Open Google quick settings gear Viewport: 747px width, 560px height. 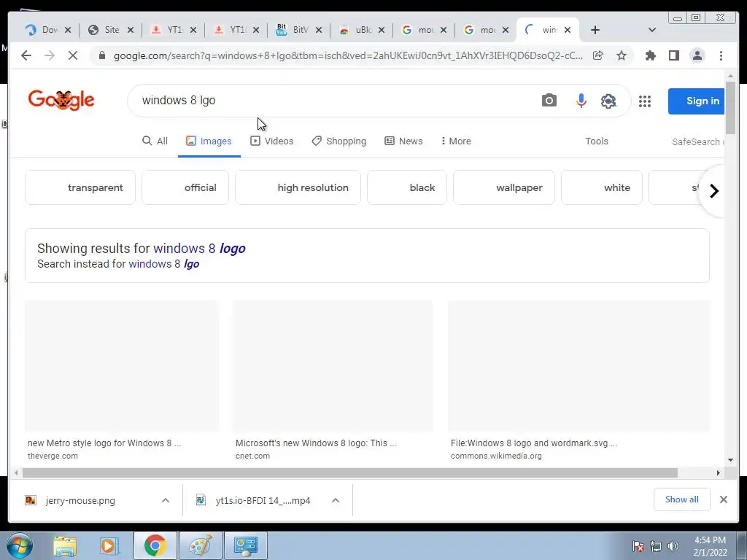(608, 101)
